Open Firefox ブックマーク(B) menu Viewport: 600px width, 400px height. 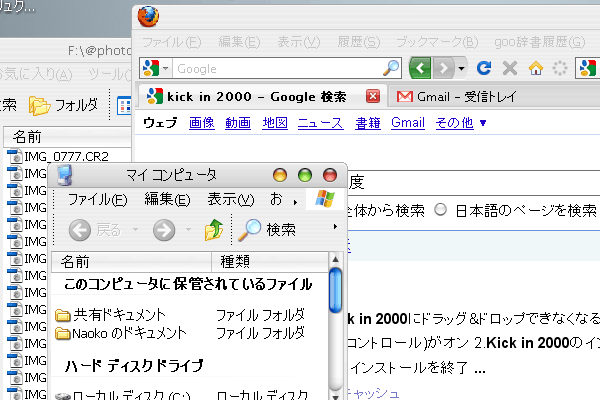437,42
